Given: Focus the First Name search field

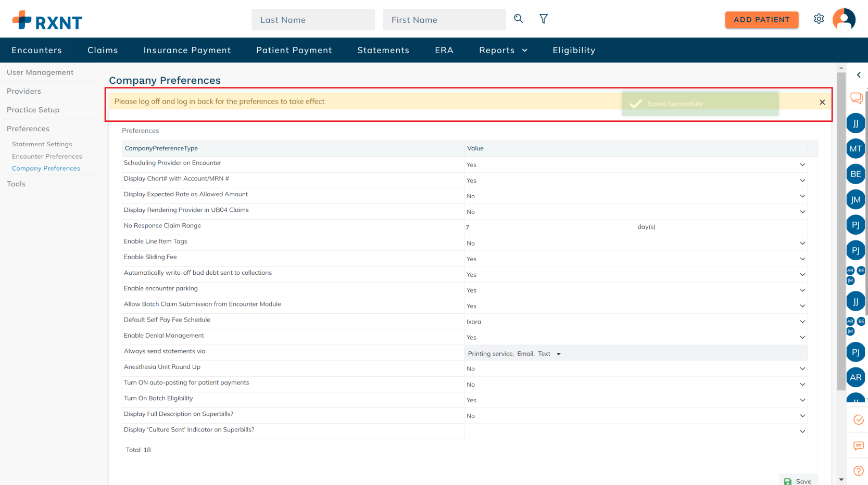Looking at the screenshot, I should tap(444, 20).
